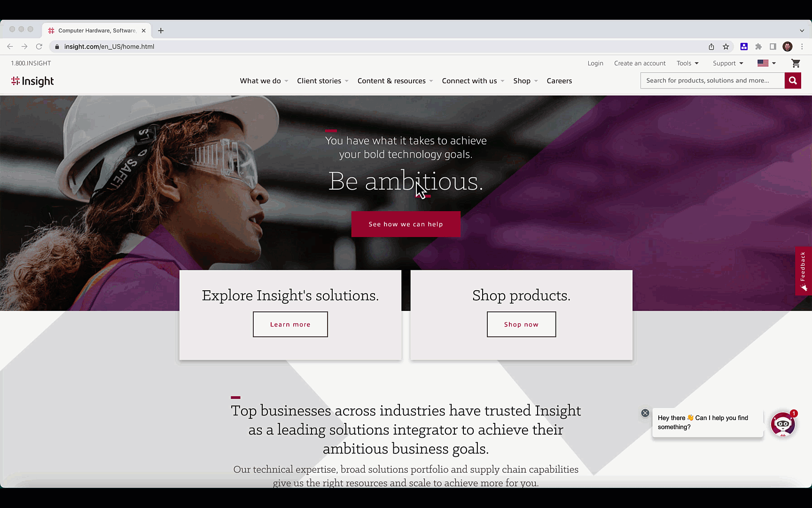812x508 pixels.
Task: Click the browser share icon
Action: pos(711,47)
